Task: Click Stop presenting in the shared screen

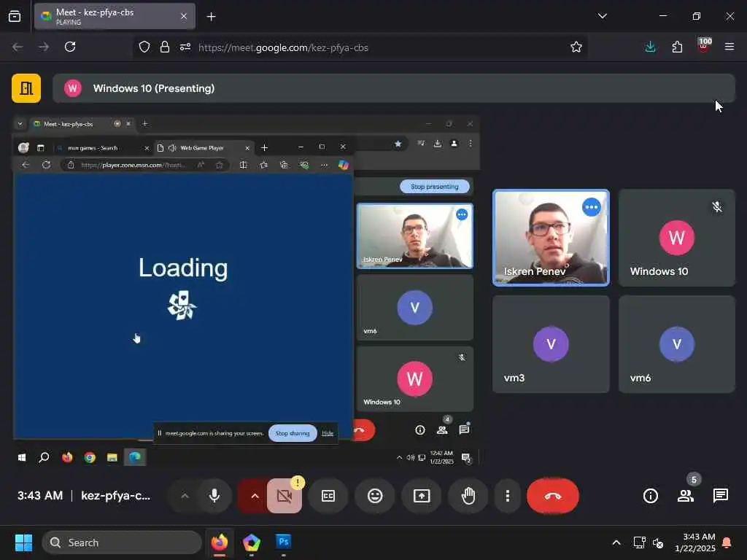Action: (x=435, y=187)
